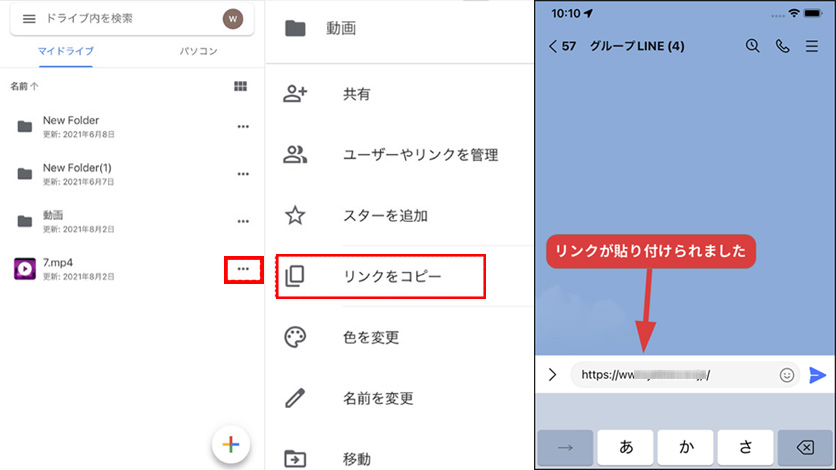
Task: Tap the keyboard arrow key
Action: point(565,447)
